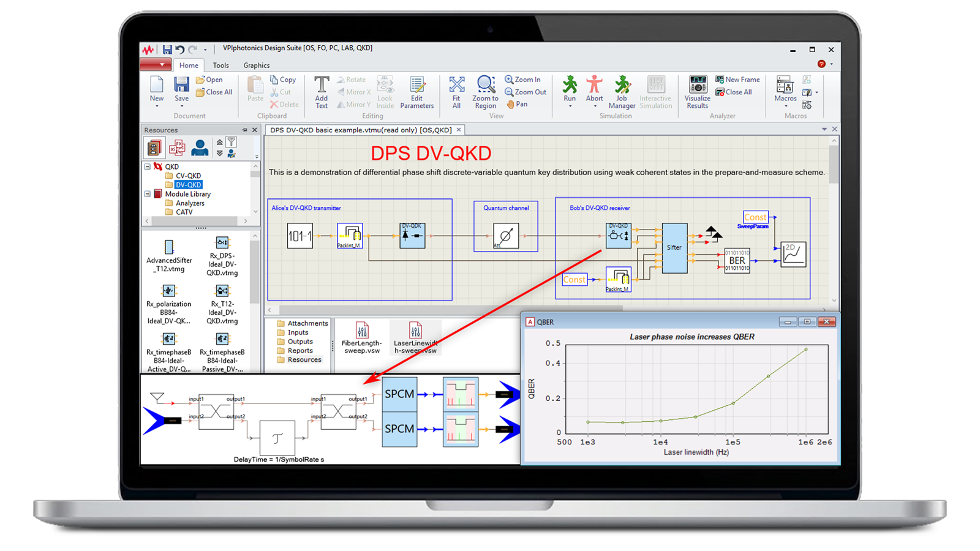Open the document tab list dropdown arrow
Image resolution: width=980 pixels, height=551 pixels.
[824, 130]
